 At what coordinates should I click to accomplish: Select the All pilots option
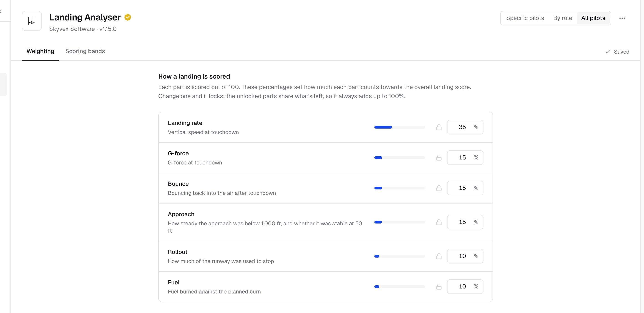[x=593, y=18]
